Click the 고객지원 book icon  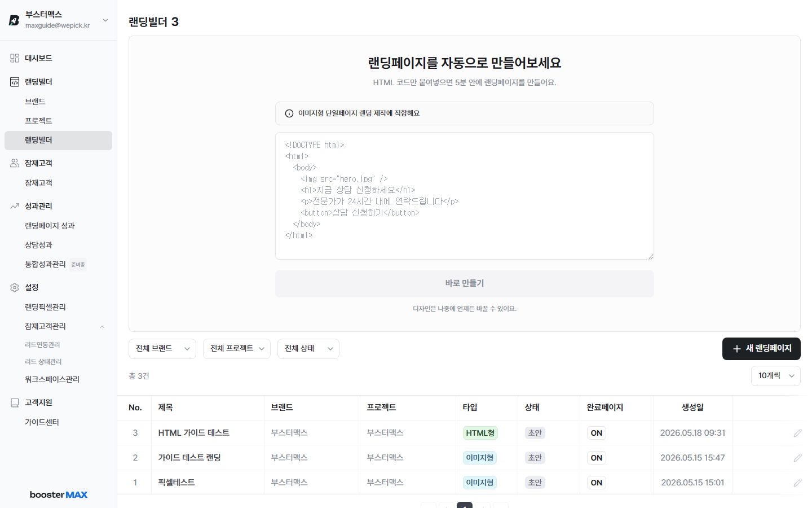[x=15, y=402]
